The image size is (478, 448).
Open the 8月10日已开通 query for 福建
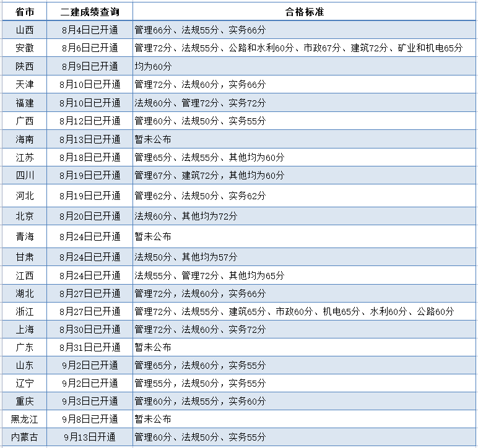(90, 103)
